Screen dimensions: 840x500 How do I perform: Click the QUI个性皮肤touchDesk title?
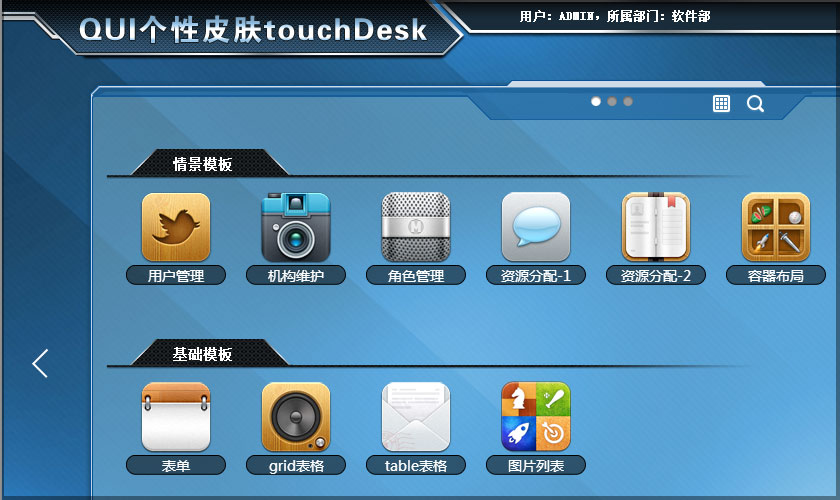point(253,29)
